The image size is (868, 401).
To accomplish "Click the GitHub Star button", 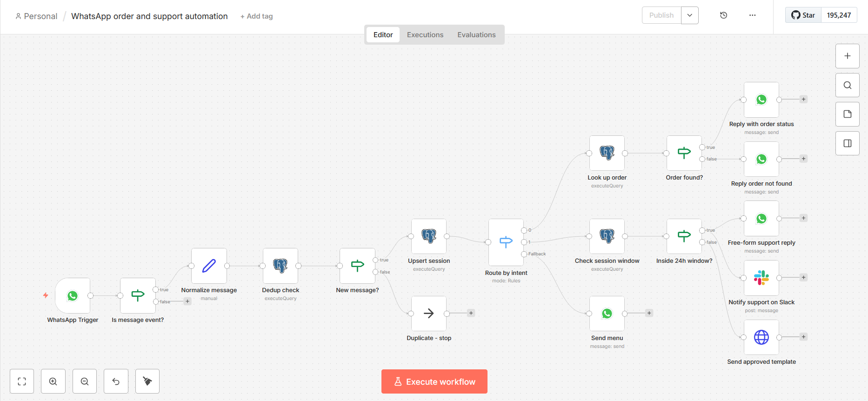I will 803,15.
